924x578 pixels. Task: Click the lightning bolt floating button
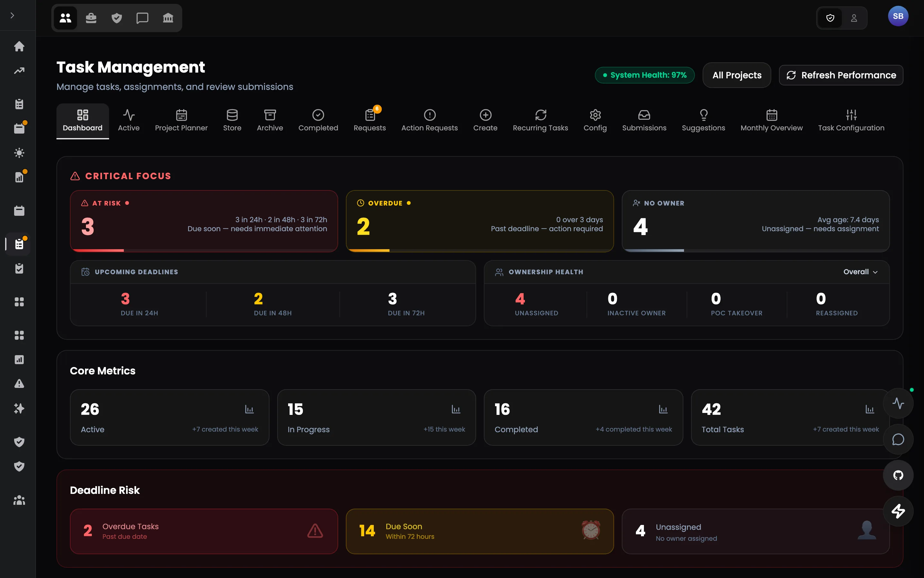[x=898, y=511]
